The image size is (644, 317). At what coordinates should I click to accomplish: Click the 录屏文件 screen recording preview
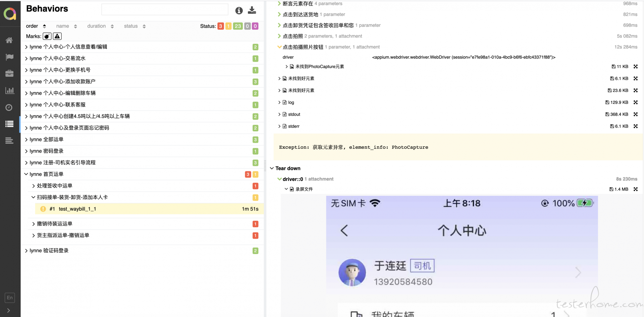point(462,256)
